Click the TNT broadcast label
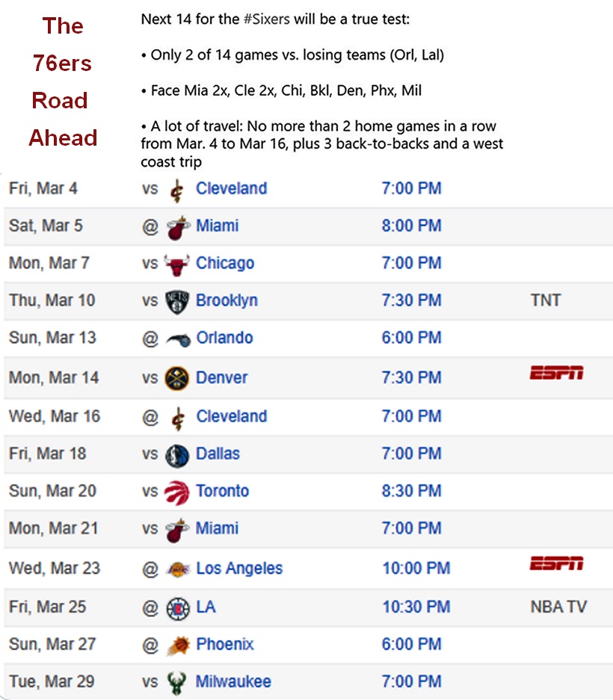Viewport: 613px width, 700px height. click(x=545, y=300)
